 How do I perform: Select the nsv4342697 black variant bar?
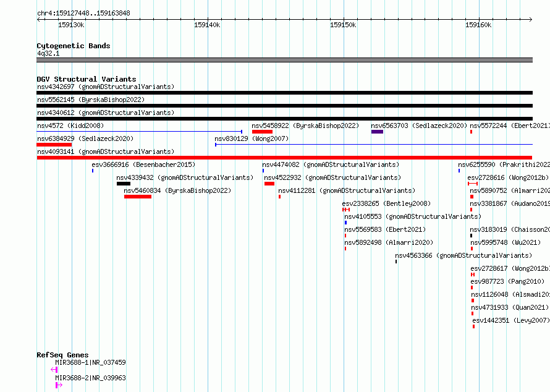coord(284,93)
